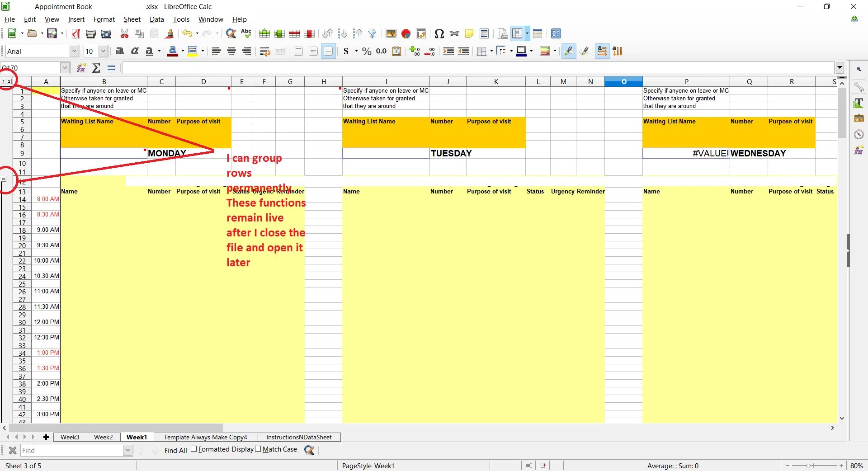
Task: Click yellow Background Color swatch
Action: (x=193, y=51)
